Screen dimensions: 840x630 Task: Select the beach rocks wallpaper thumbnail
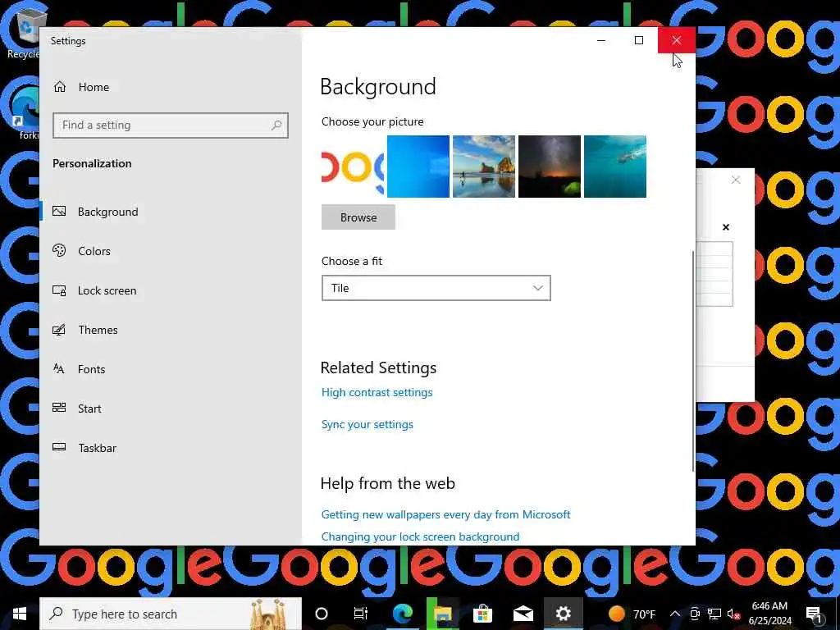coord(484,167)
